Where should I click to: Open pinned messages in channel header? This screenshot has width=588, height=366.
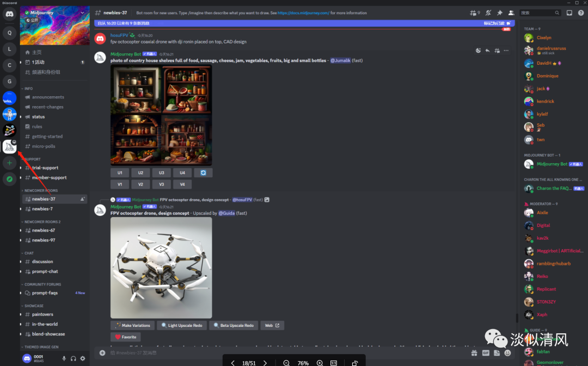click(500, 13)
